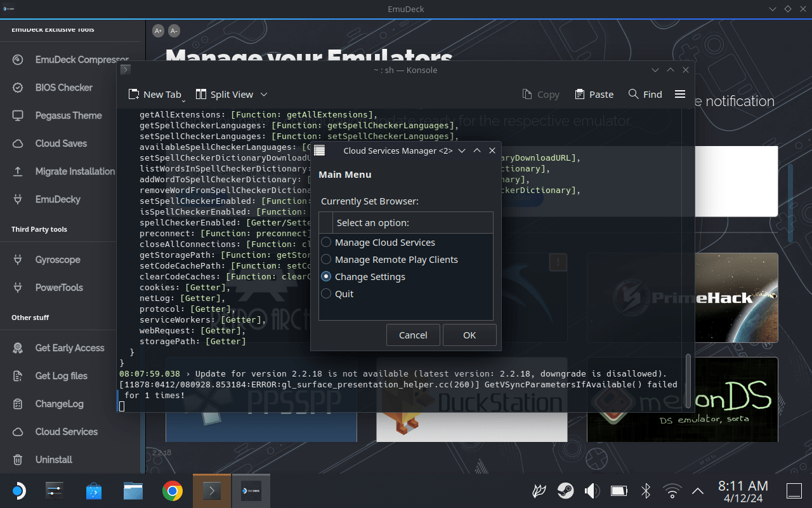812x508 pixels.
Task: Open volume control in system tray
Action: coord(592,491)
